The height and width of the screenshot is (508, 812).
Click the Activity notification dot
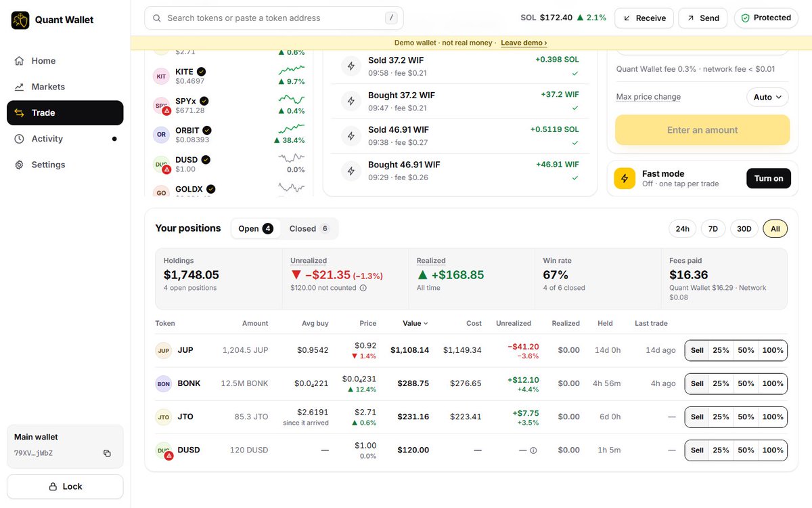tap(114, 139)
